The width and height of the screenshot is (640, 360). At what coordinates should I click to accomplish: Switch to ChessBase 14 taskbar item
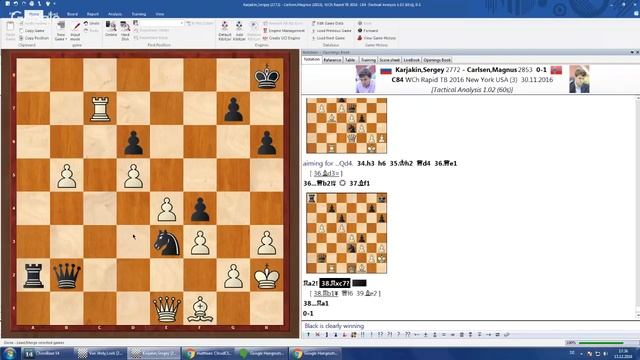point(46,353)
